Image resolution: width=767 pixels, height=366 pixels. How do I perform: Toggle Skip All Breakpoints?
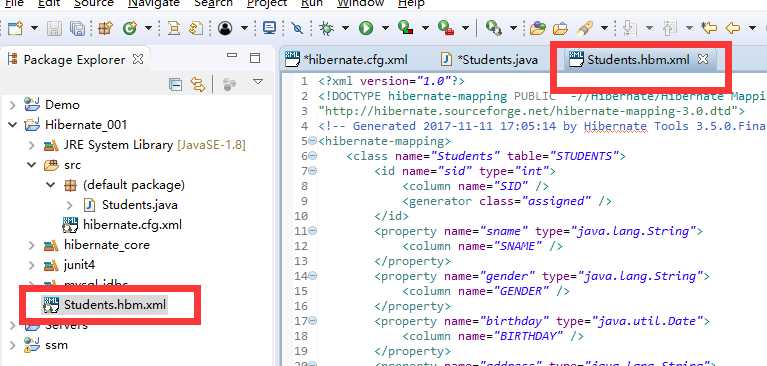pos(296,28)
